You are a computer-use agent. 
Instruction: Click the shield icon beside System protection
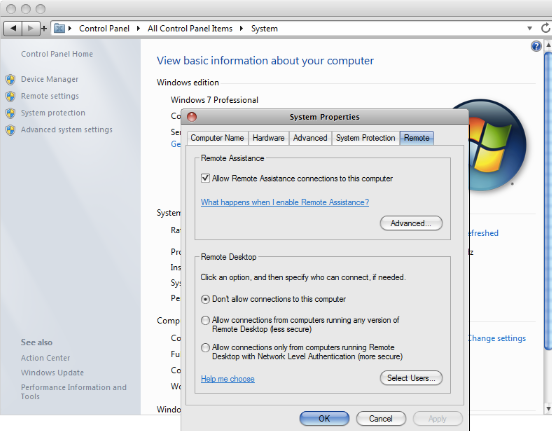[x=11, y=113]
